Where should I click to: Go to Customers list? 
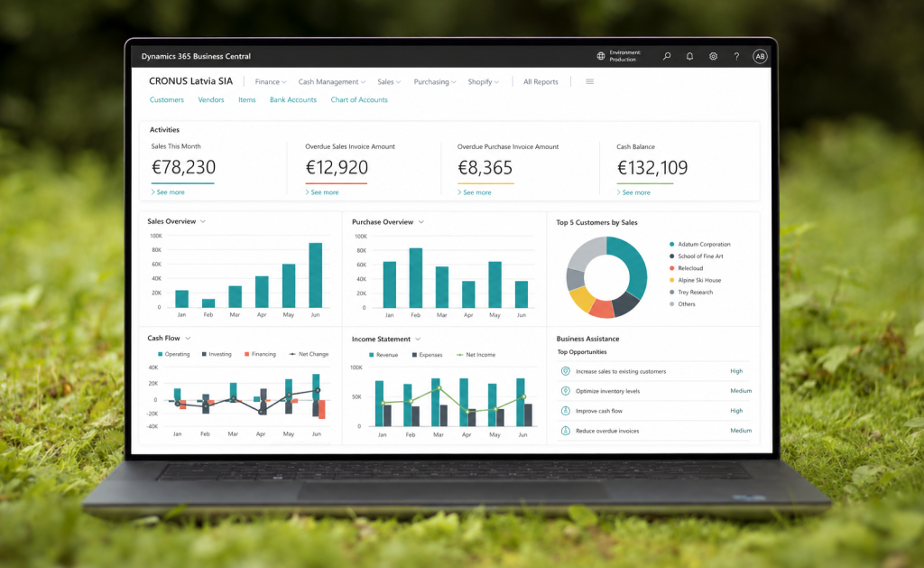[x=167, y=99]
